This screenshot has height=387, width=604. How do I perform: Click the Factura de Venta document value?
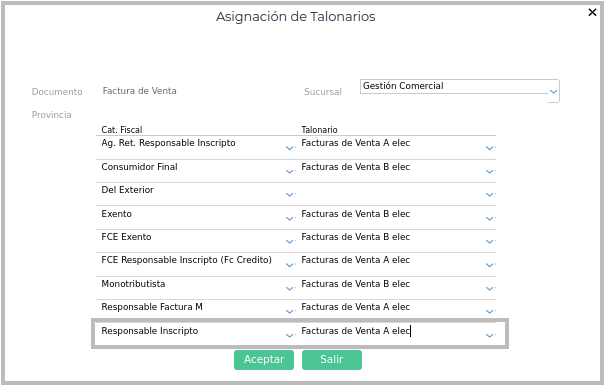139,91
